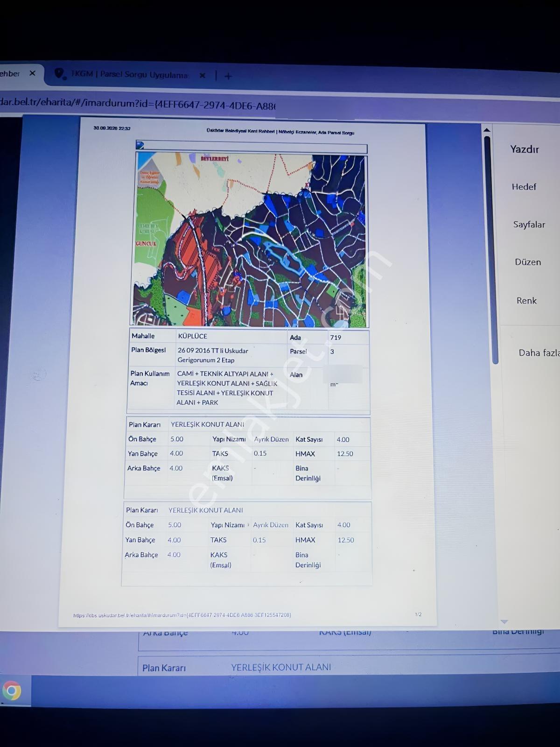The height and width of the screenshot is (747, 560).
Task: Click 'Plan Kararı' on the page behind the dialog
Action: click(x=164, y=668)
